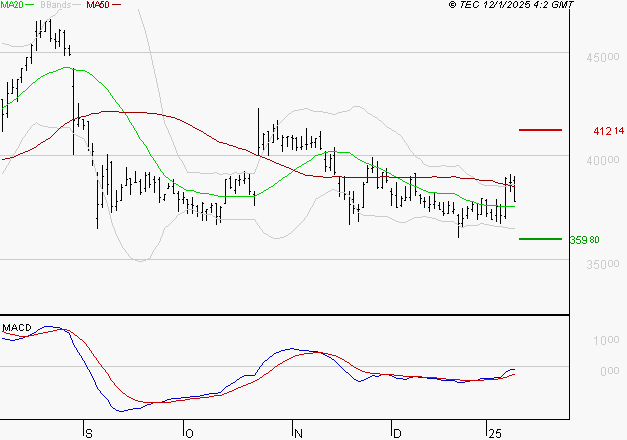Click the red 412.14 resistance value
This screenshot has height=440, width=627.
pyautogui.click(x=608, y=131)
